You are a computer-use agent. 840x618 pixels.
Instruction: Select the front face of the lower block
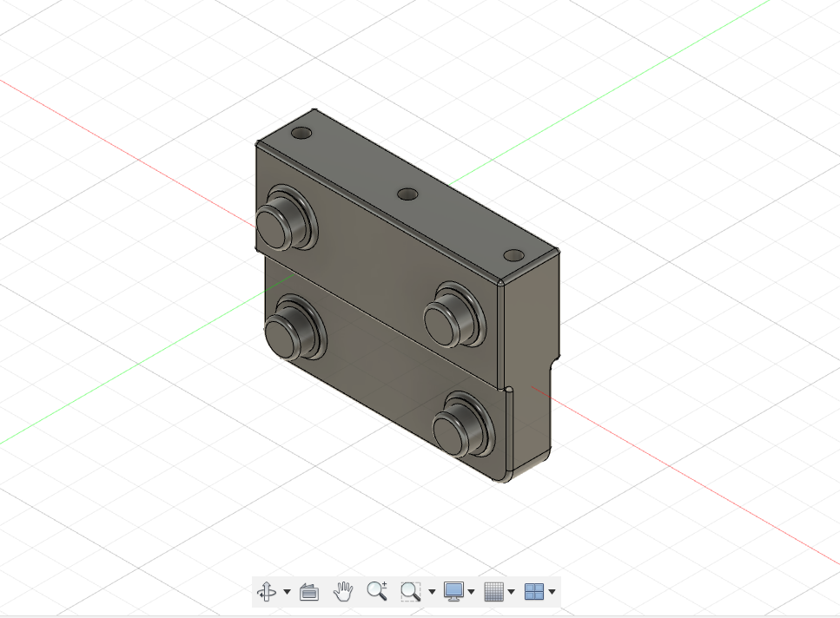382,382
